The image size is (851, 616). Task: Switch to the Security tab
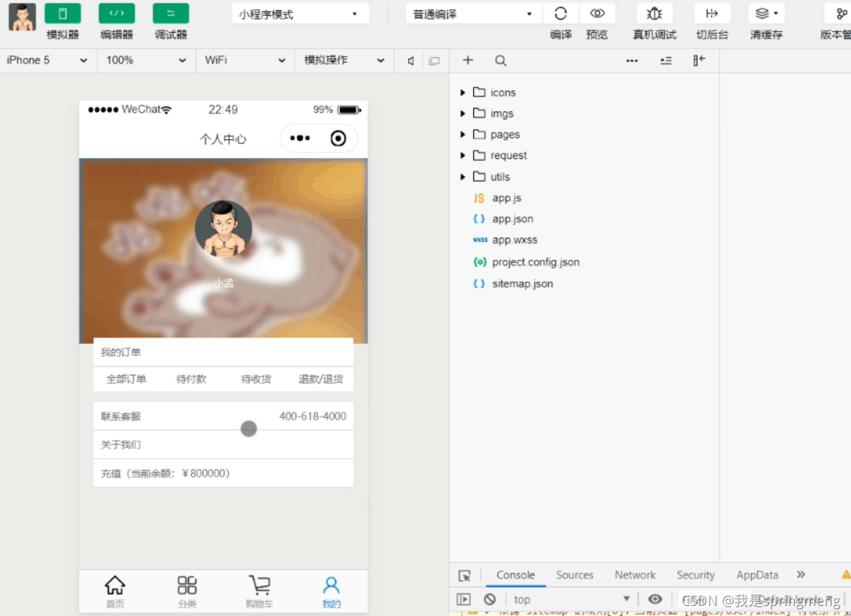[696, 575]
